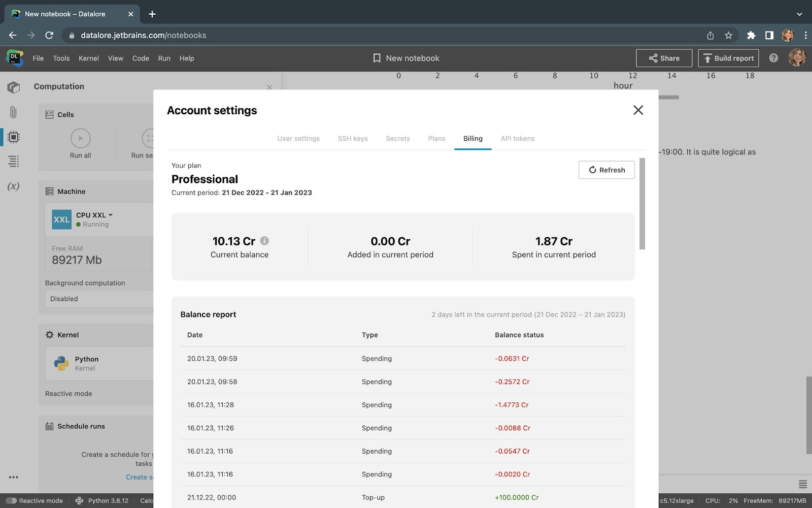Viewport: 812px width, 508px height.
Task: Switch to the API tokens tab
Action: (x=518, y=139)
